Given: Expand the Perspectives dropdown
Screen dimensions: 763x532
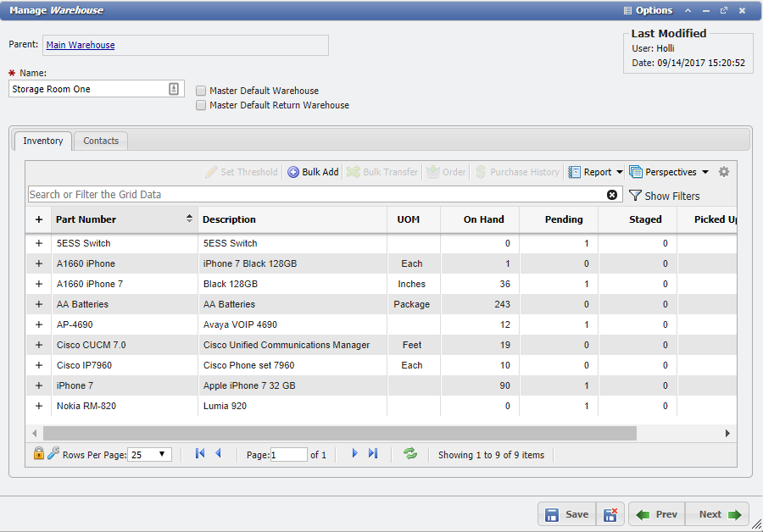Looking at the screenshot, I should pos(669,172).
